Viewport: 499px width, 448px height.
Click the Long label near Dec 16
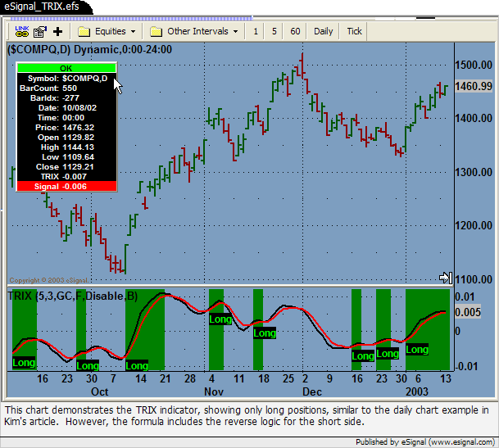click(362, 356)
